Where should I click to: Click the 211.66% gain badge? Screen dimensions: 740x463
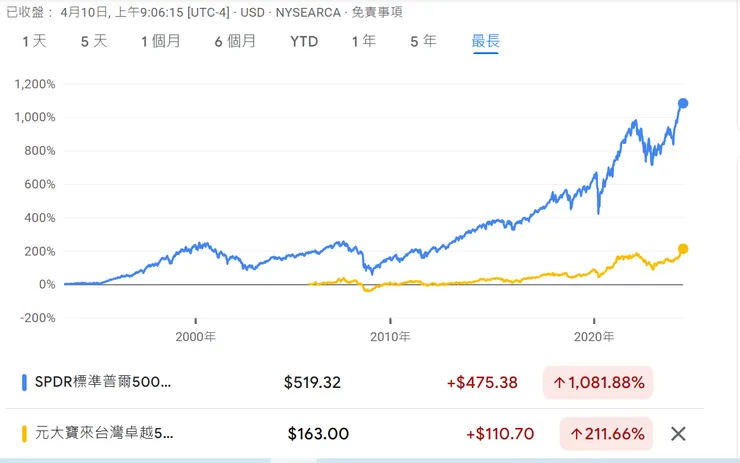606,433
